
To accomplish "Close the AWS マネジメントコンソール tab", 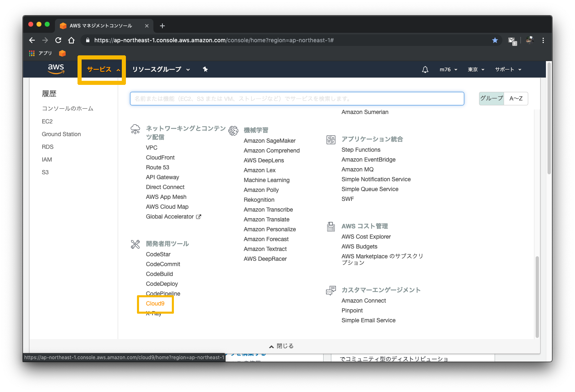I will (x=147, y=26).
